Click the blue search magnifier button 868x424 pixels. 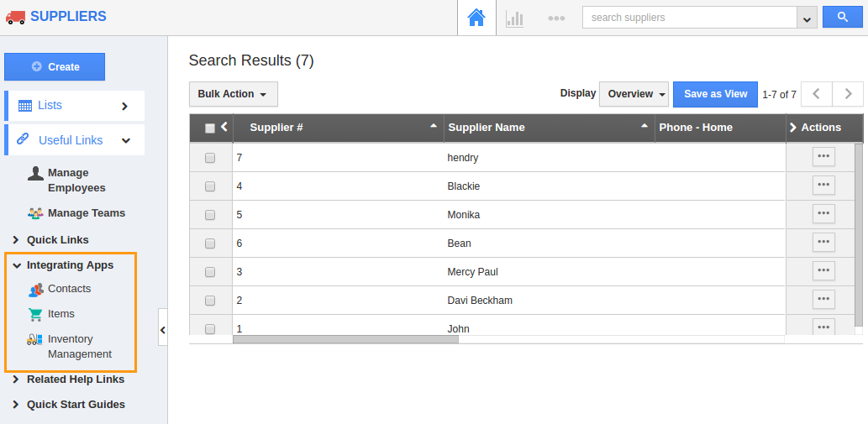point(842,18)
